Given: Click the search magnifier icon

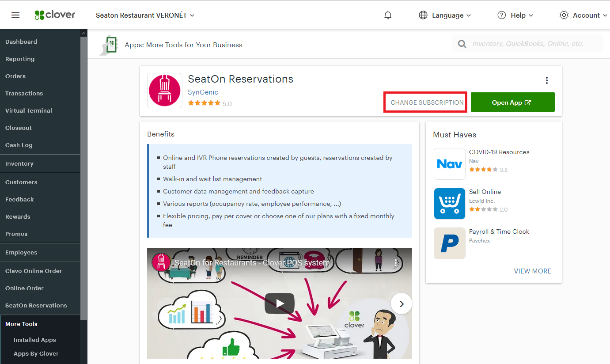Looking at the screenshot, I should pos(462,44).
